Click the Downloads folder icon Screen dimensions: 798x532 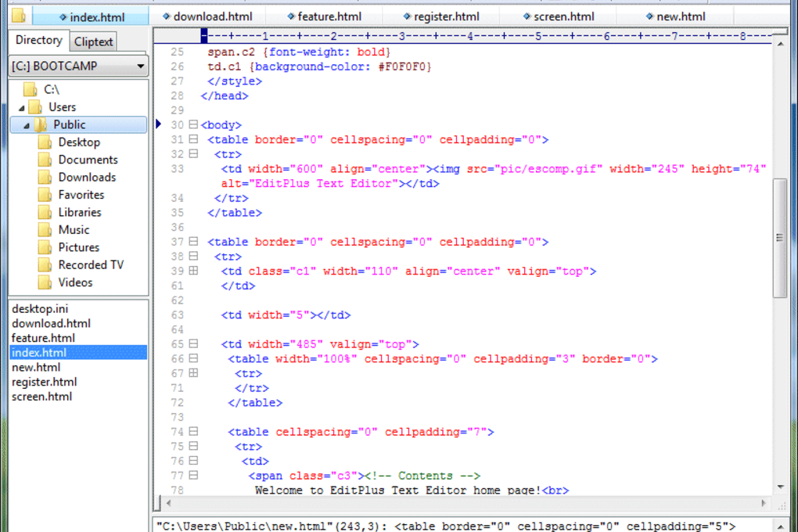click(45, 177)
